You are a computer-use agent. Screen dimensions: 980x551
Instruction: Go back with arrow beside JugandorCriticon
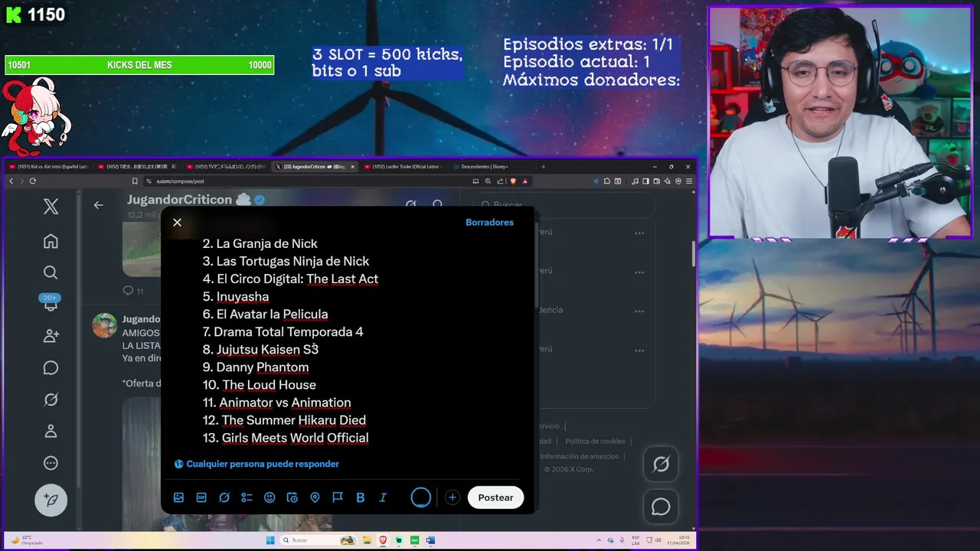(98, 205)
